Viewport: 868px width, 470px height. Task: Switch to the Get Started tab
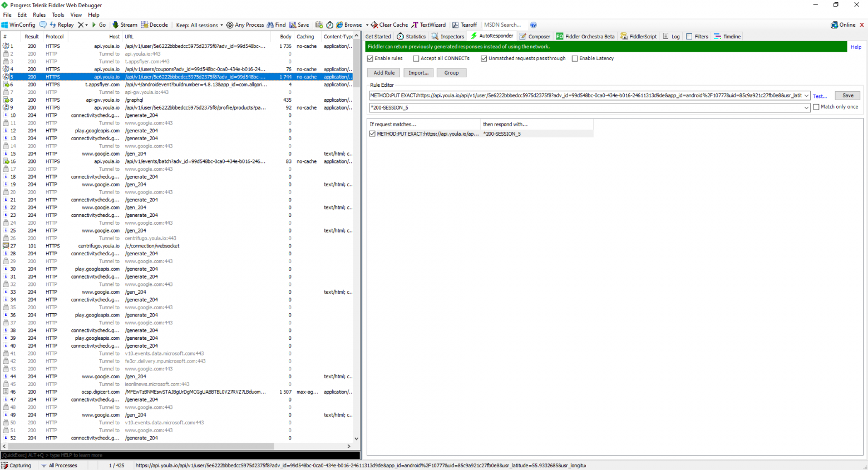tap(378, 37)
